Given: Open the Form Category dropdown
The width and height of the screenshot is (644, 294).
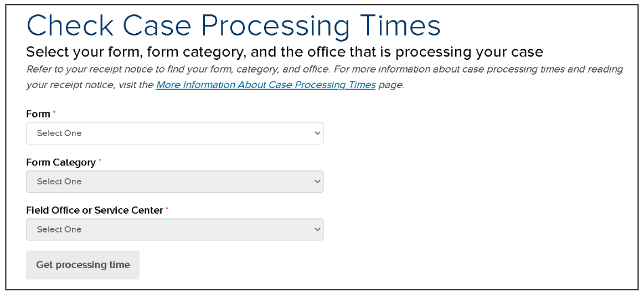Looking at the screenshot, I should click(x=174, y=182).
